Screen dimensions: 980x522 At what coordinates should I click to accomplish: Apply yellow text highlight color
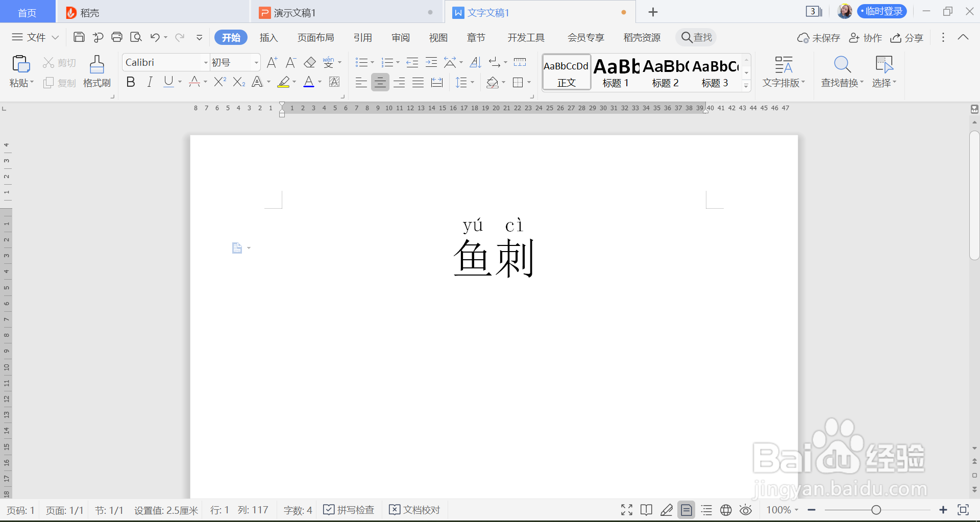pyautogui.click(x=283, y=82)
